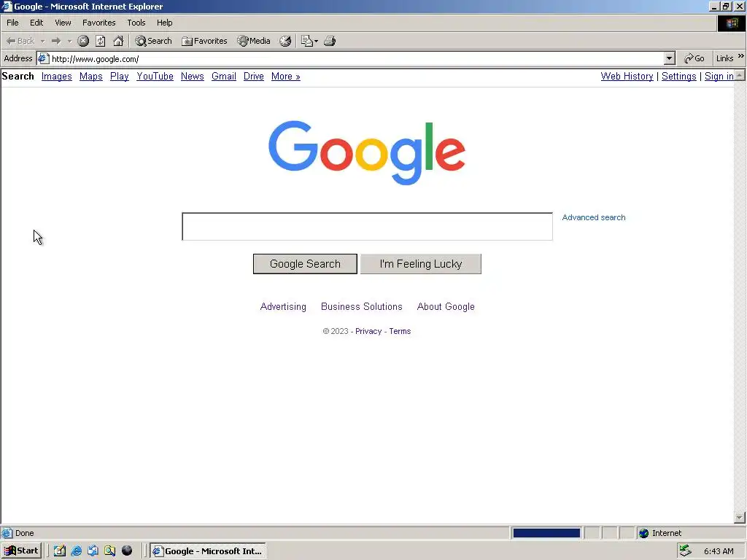Viewport: 747px width, 560px height.
Task: Click the Sign in link
Action: click(x=719, y=76)
